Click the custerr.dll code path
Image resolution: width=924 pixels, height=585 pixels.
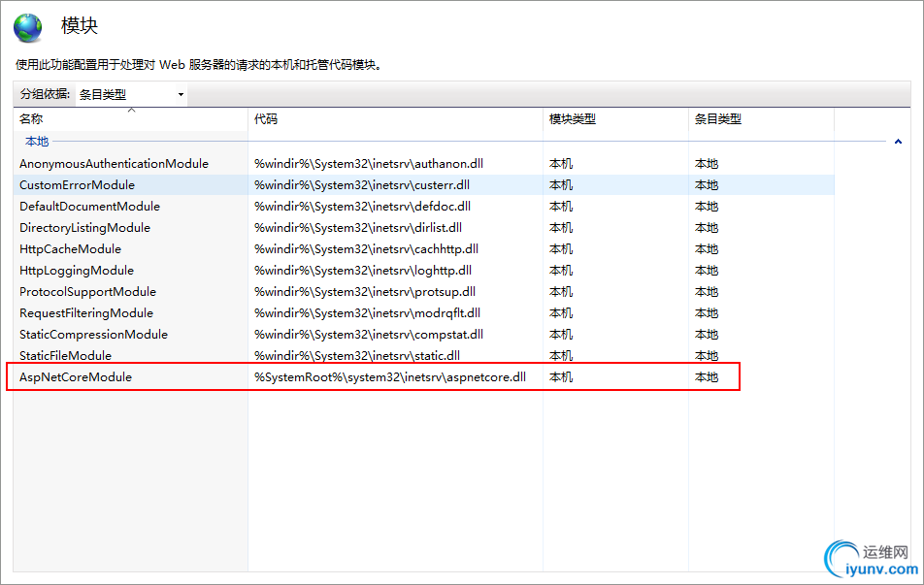point(362,185)
